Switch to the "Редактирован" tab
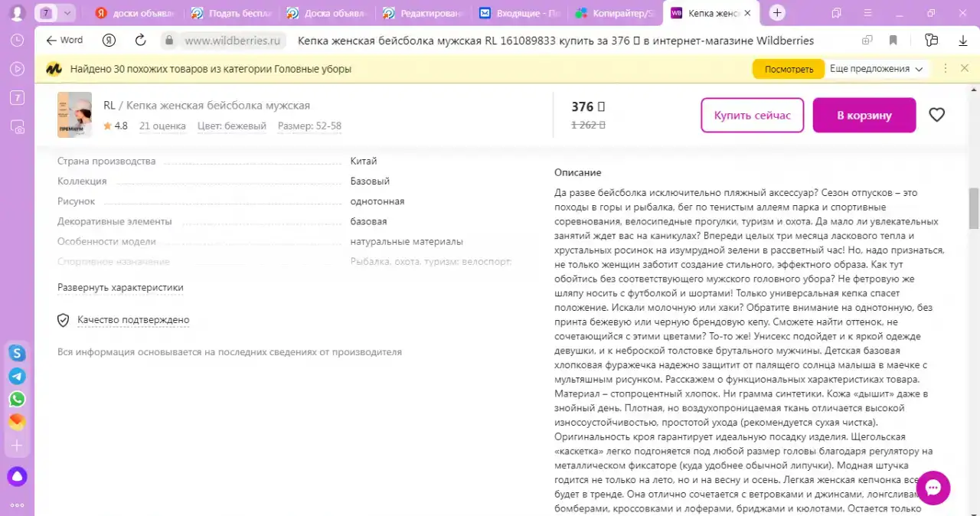 423,13
